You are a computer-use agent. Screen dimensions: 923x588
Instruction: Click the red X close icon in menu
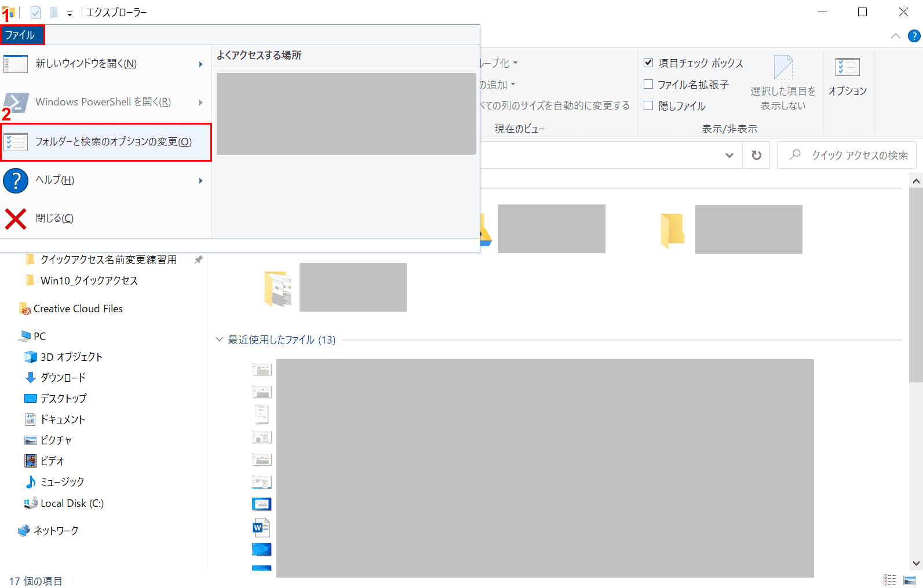[16, 219]
